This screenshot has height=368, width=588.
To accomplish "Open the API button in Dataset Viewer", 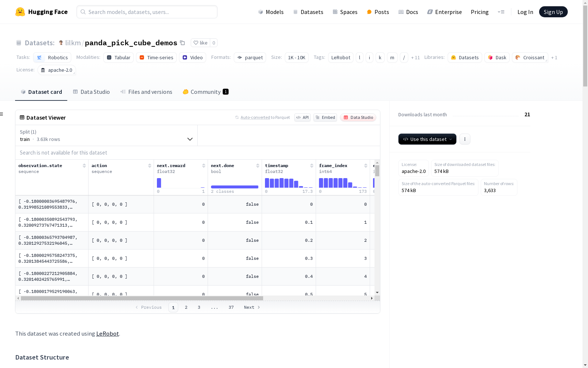I will pyautogui.click(x=302, y=117).
